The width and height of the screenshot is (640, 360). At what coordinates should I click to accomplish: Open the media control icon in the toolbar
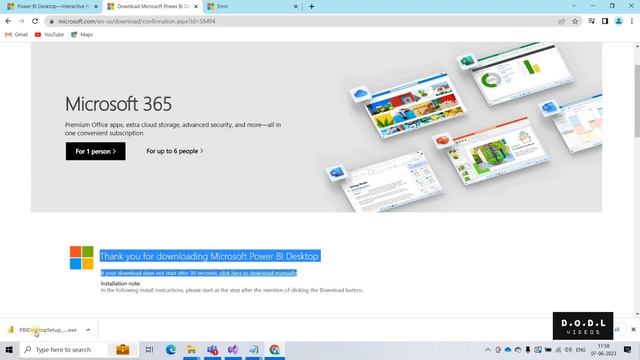[591, 21]
